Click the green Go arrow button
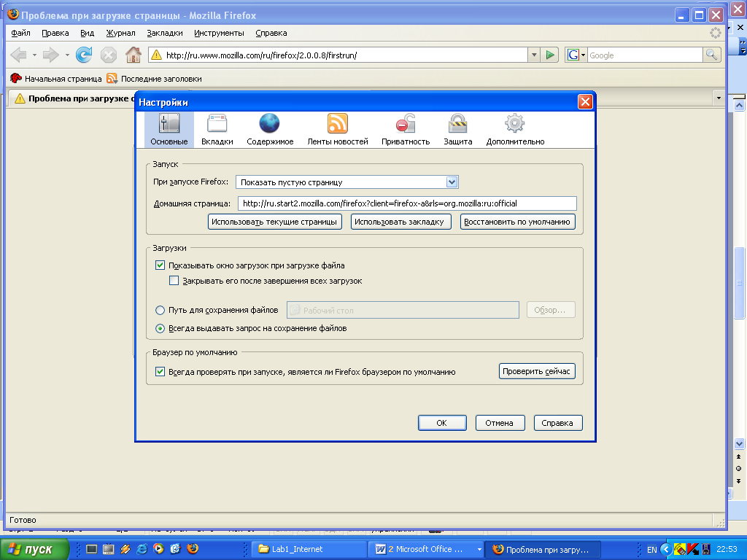The image size is (747, 560). click(550, 55)
